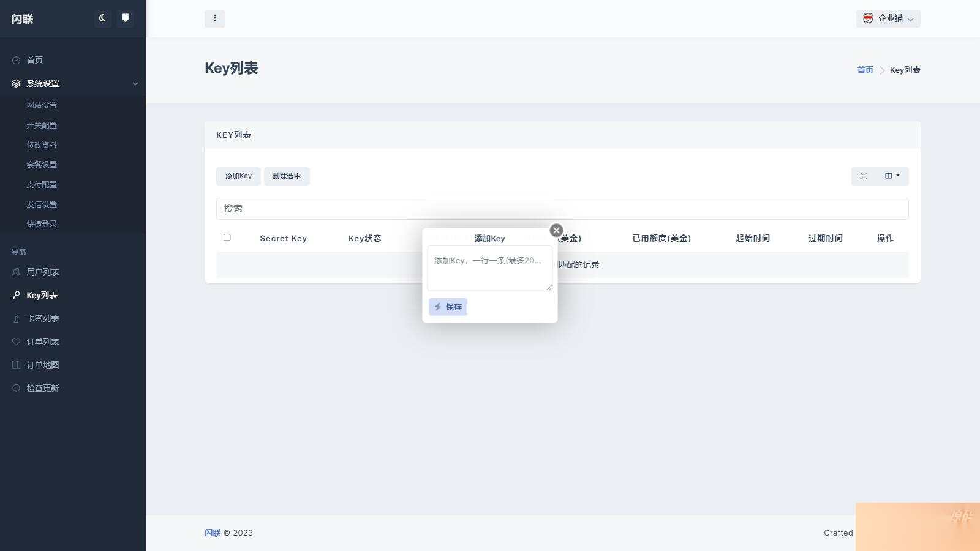Click the 删除选中 button
The image size is (980, 551).
287,176
